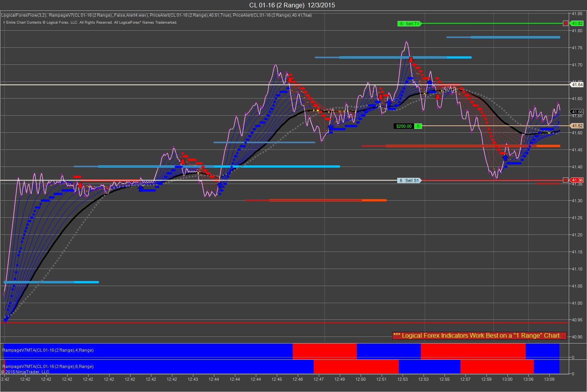This screenshot has width=587, height=392.
Task: Click the 41.10 price axis label
Action: (x=577, y=269)
